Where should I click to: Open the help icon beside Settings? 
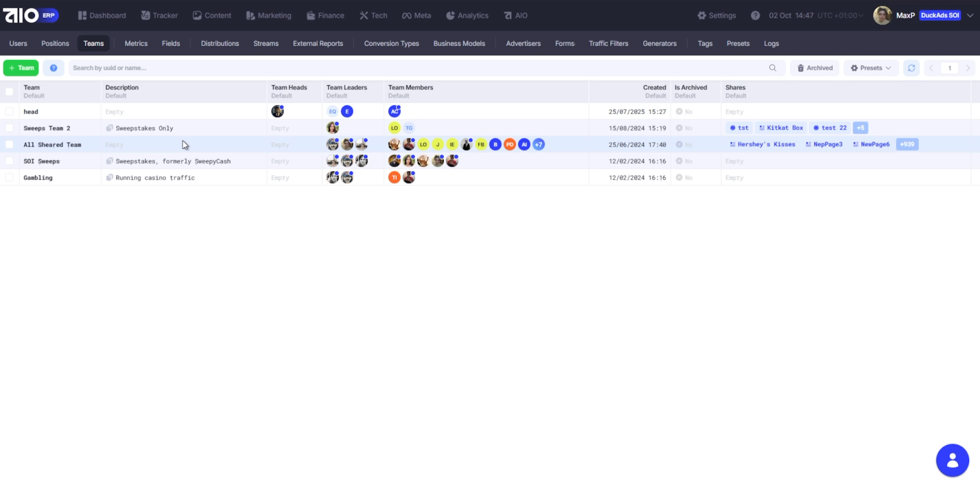click(x=755, y=15)
